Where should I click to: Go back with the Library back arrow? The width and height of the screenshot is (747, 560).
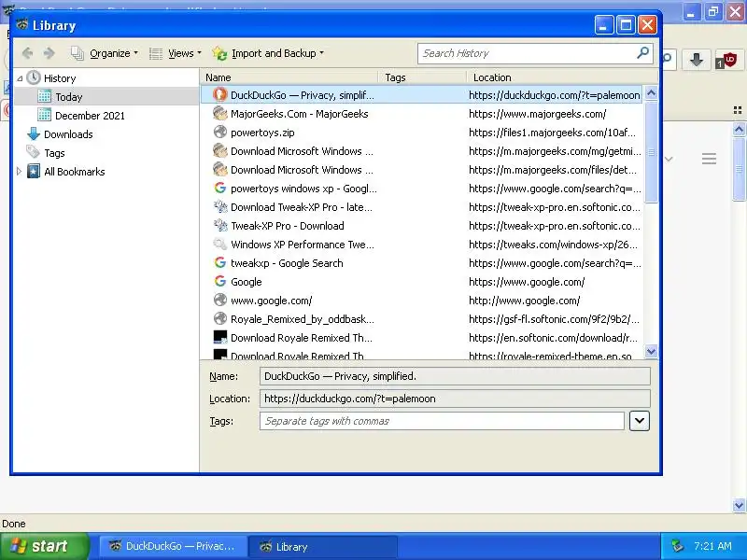[27, 53]
